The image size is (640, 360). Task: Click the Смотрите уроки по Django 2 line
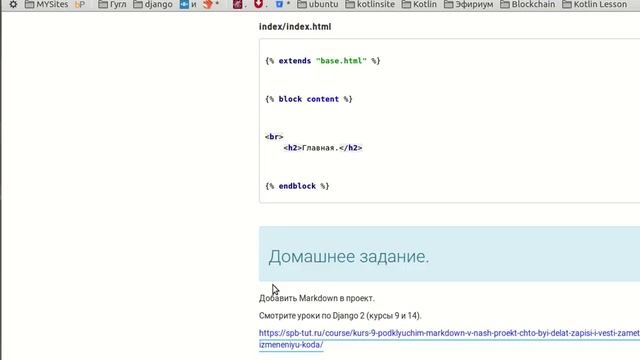(340, 316)
